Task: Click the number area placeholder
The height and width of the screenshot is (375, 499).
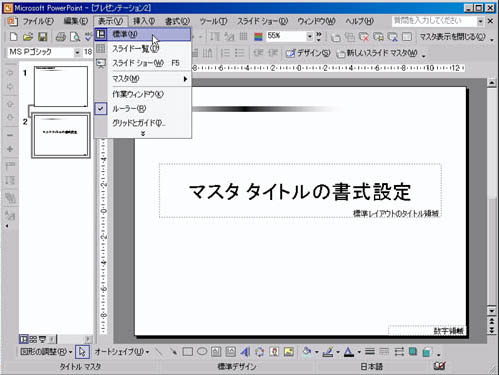Action: click(426, 330)
